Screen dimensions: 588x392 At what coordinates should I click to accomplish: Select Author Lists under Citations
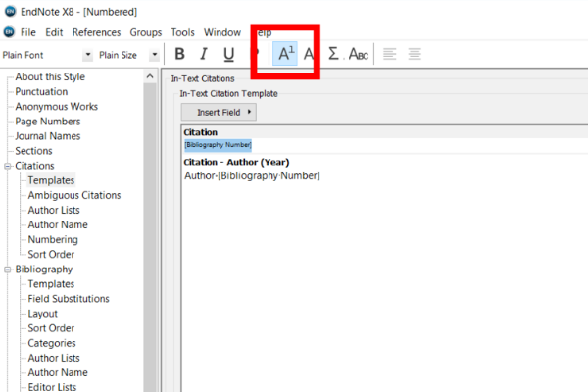click(x=54, y=210)
